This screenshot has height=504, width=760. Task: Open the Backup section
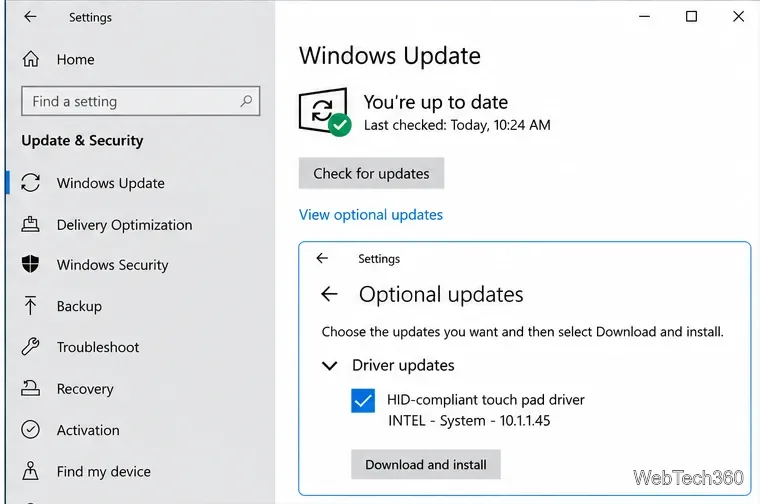[x=79, y=306]
